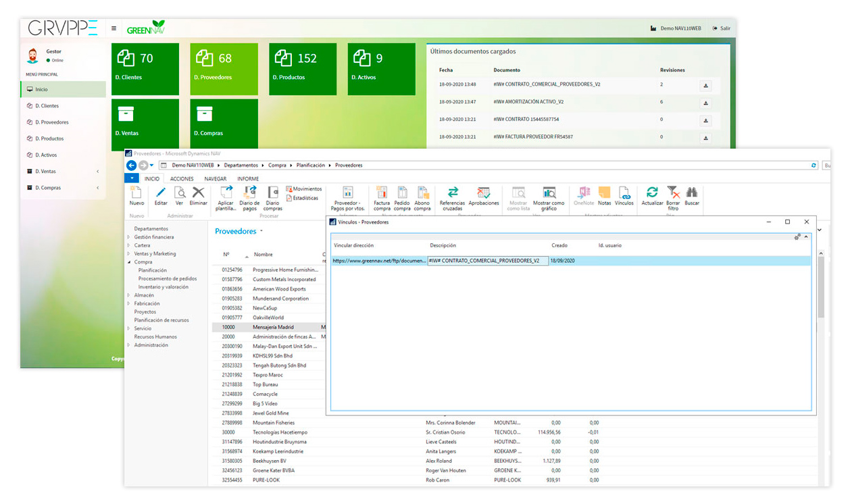
Task: Click Nuevo in the NAV ribbon
Action: pos(136,197)
